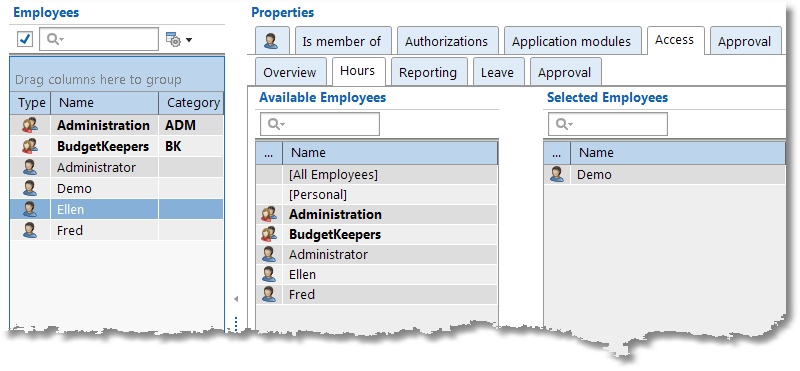Click the Employees panel search input field
This screenshot has width=800, height=371.
tap(99, 39)
